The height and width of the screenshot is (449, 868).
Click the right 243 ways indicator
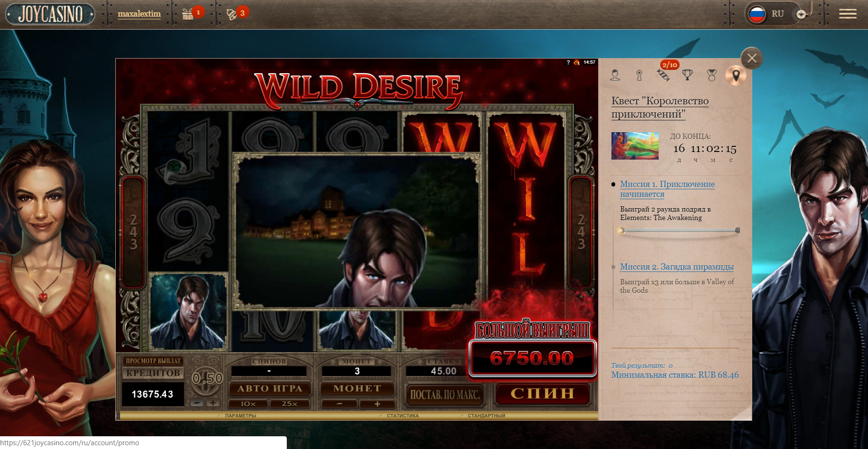[x=581, y=232]
